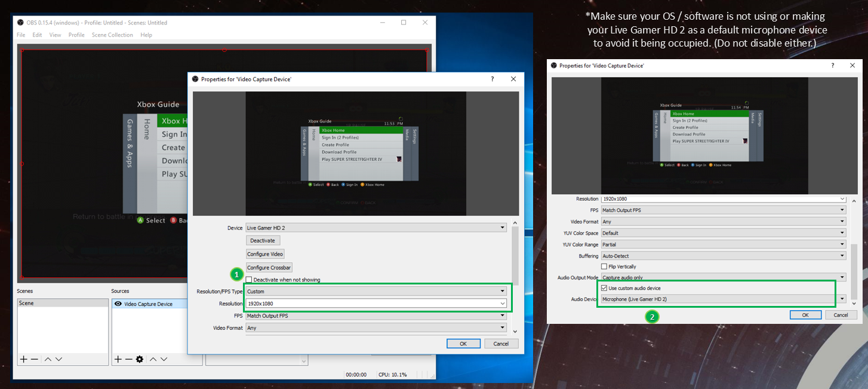Click Cancel in the right Properties dialog
Image resolution: width=868 pixels, height=389 pixels.
(x=841, y=315)
